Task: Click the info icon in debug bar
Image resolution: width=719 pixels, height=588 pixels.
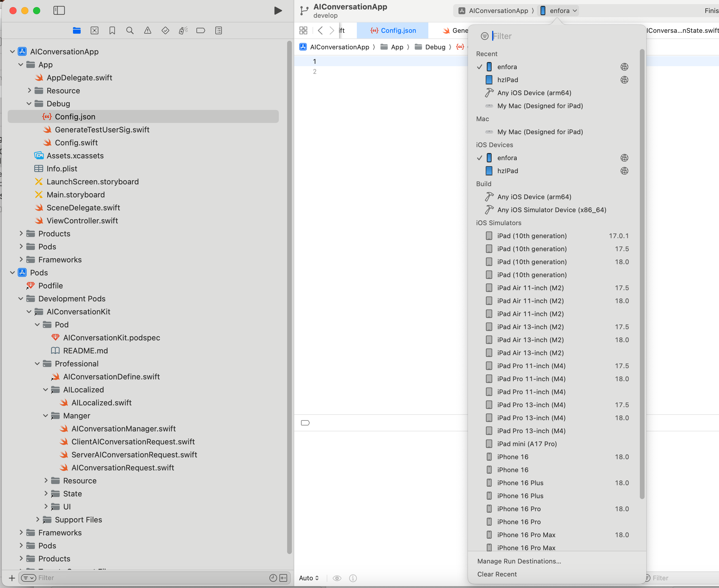Action: tap(353, 578)
